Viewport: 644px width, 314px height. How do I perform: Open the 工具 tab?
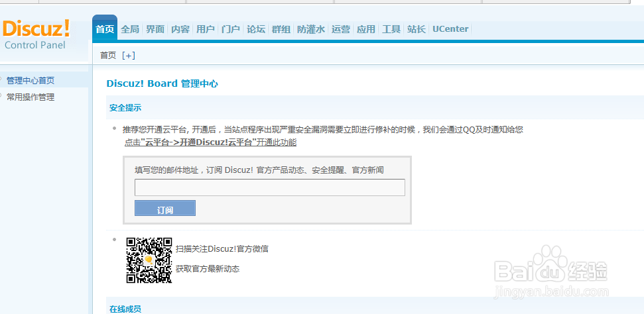pyautogui.click(x=391, y=29)
